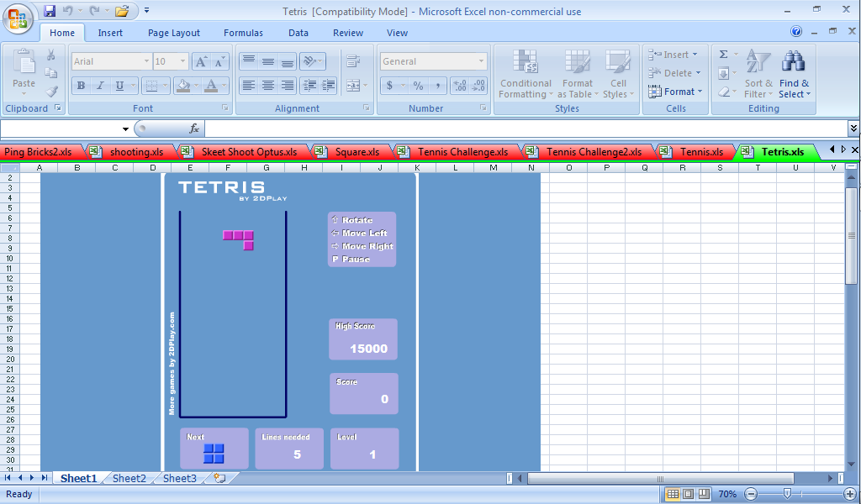The height and width of the screenshot is (504, 861).
Task: Open Excel Help question mark icon
Action: [795, 31]
